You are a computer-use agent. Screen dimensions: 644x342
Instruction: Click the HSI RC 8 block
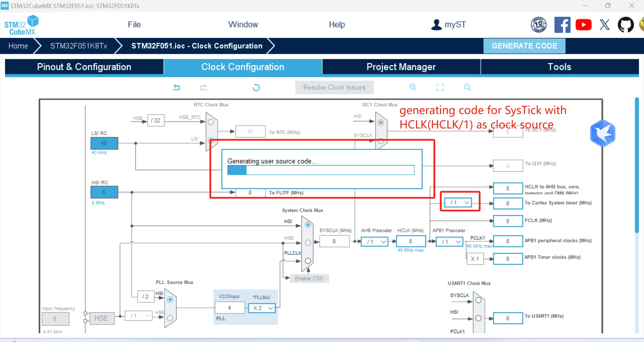coord(104,192)
